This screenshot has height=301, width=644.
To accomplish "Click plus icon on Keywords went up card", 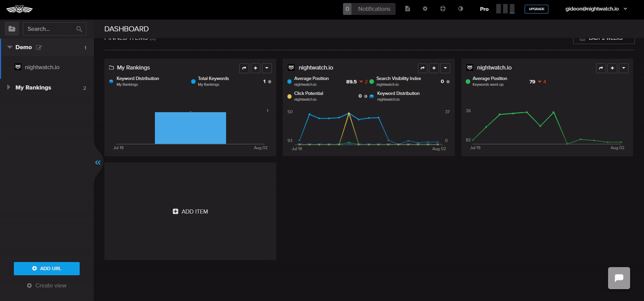I will click(x=612, y=68).
